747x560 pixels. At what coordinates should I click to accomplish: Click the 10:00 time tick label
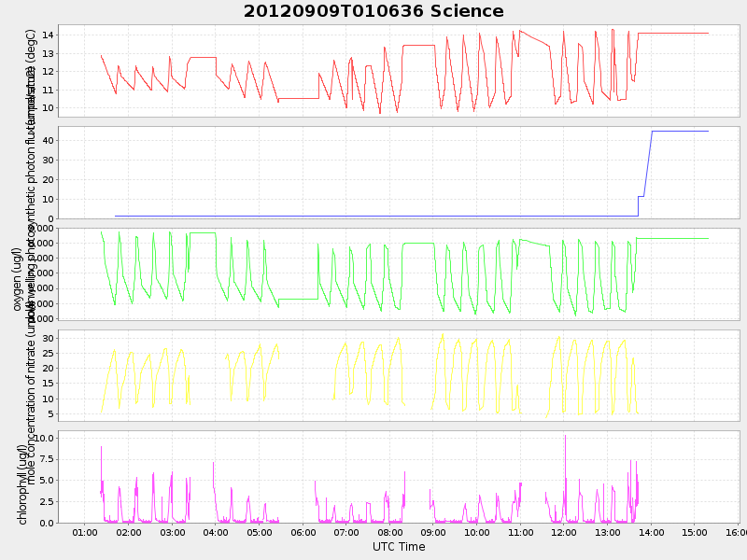477,532
